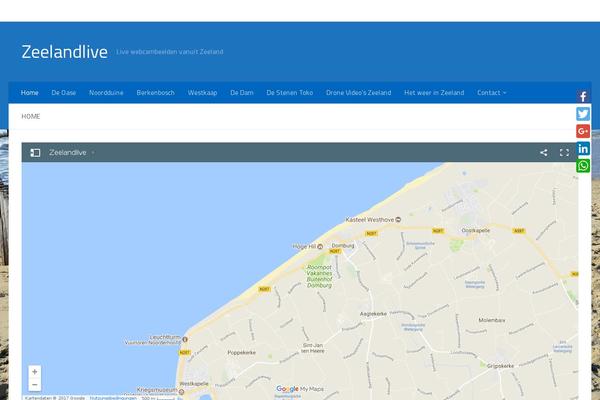
Task: Open the Westkaap page
Action: [x=202, y=93]
